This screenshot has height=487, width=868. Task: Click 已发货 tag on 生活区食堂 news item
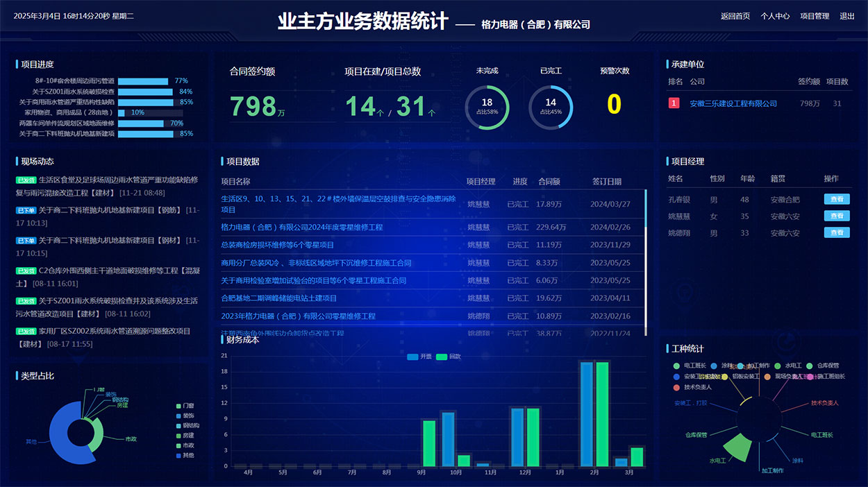coord(26,180)
